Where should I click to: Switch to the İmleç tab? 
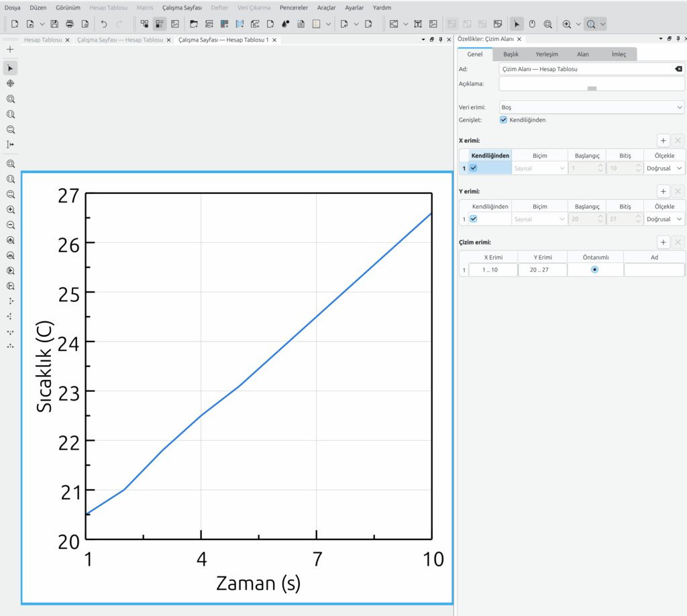619,54
